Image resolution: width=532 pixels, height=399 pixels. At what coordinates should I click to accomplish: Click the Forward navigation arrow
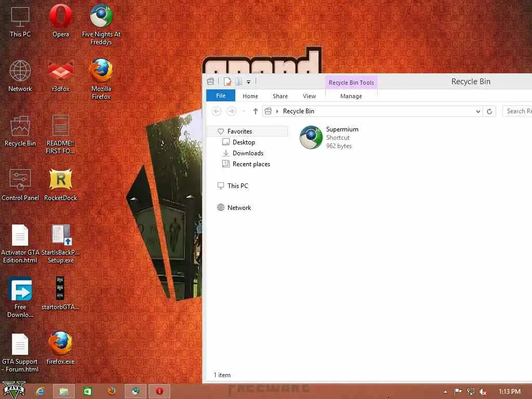(231, 111)
